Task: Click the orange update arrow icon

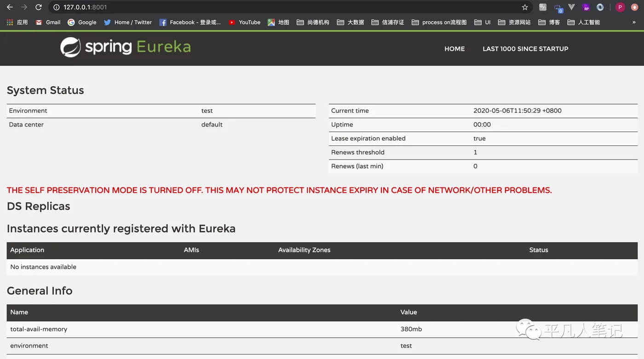Action: click(x=634, y=7)
